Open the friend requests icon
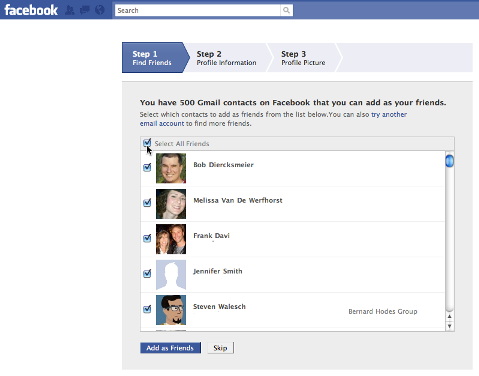This screenshot has height=376, width=479. pyautogui.click(x=70, y=10)
